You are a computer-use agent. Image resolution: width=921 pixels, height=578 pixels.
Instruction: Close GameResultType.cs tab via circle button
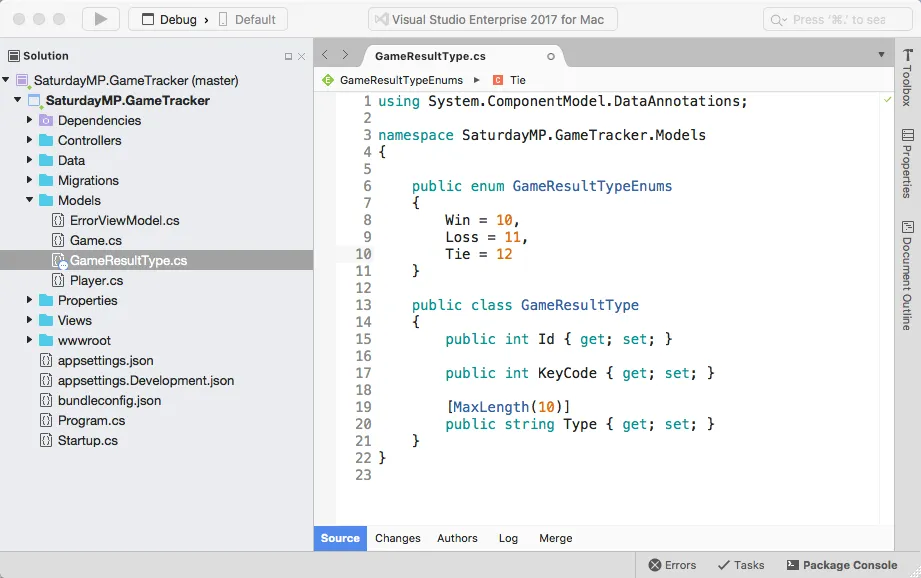click(550, 56)
